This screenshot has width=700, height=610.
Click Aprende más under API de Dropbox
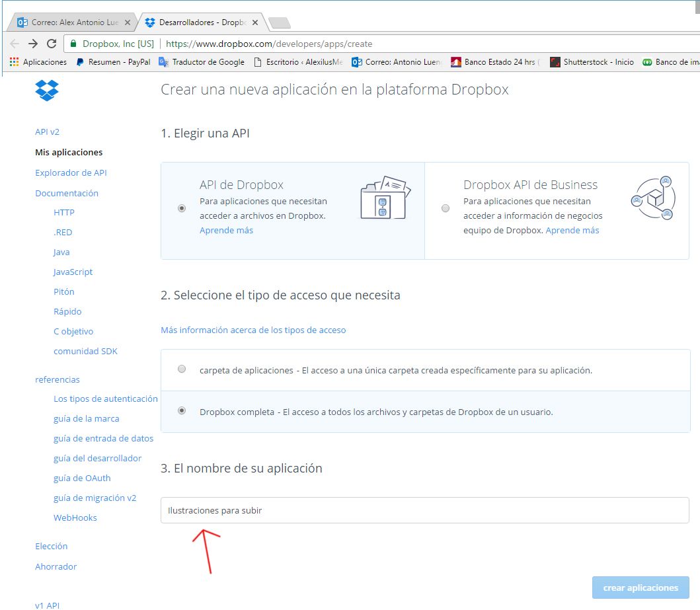(226, 230)
